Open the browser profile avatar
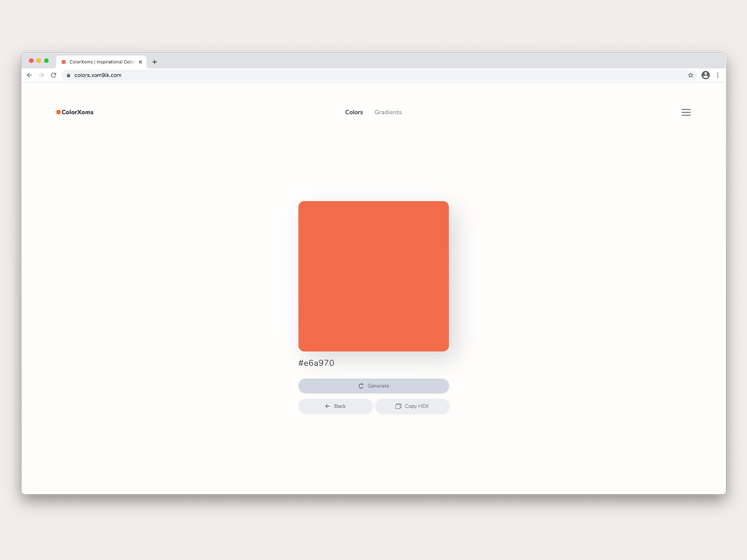This screenshot has width=747, height=560. 705,75
